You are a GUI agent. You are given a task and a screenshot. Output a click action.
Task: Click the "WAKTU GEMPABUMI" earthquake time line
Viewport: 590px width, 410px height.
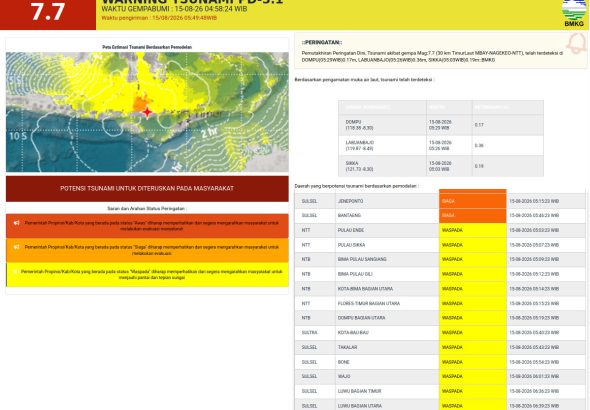174,9
